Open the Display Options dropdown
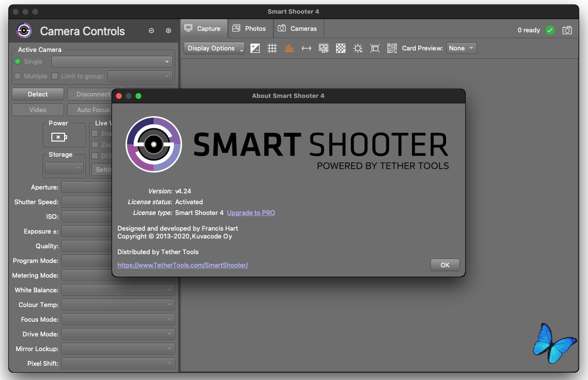Viewport: 588px width, 380px height. pos(214,48)
